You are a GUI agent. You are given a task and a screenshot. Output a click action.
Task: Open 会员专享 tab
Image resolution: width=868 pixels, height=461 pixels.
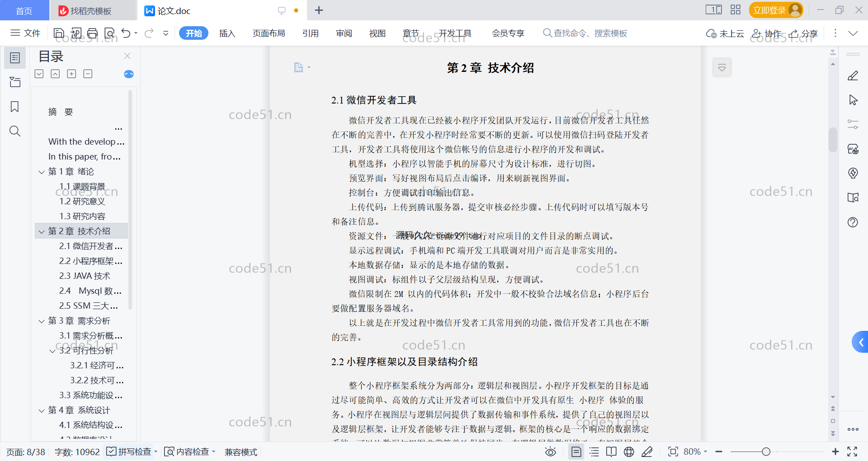point(508,33)
